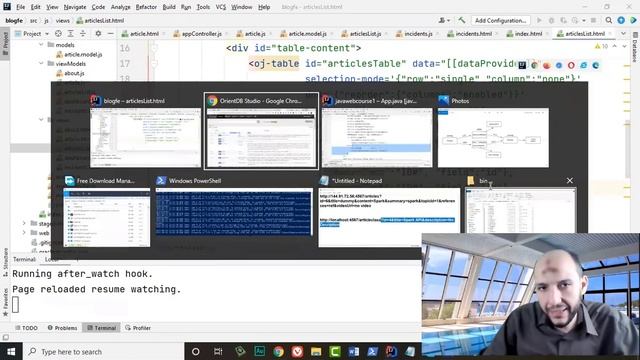Viewport: 640px width, 360px height.
Task: Open the Navigate menu
Action: (x=75, y=7)
